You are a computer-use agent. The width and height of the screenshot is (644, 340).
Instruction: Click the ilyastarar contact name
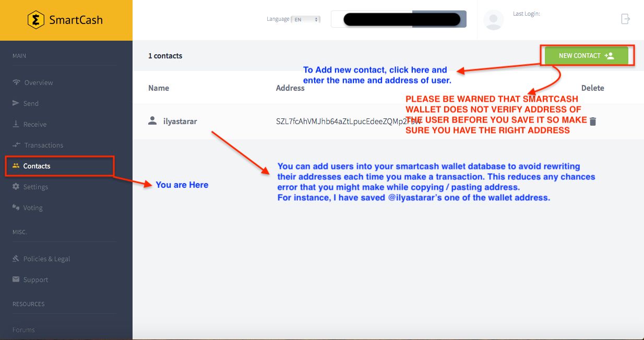coord(180,122)
